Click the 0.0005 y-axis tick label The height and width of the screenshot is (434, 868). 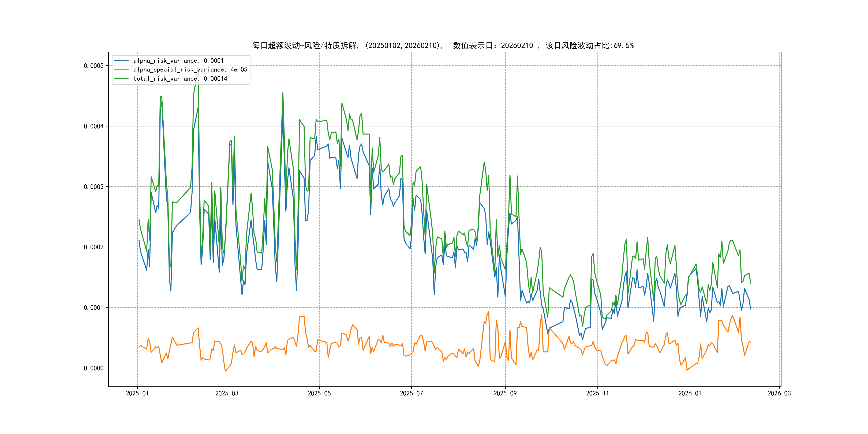point(94,66)
